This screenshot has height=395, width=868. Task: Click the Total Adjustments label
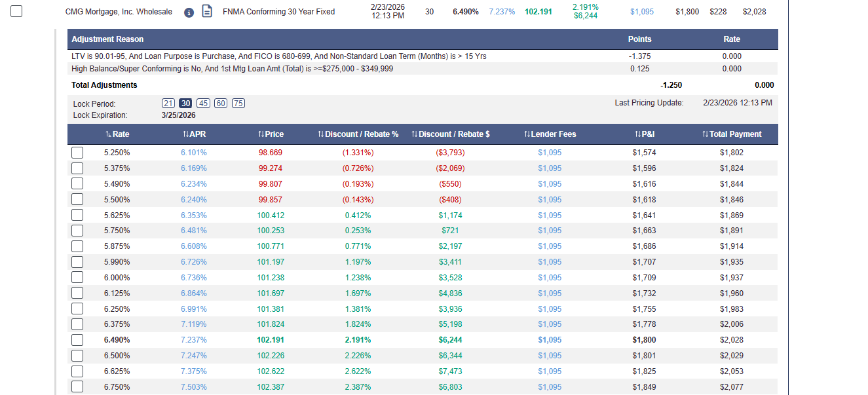click(104, 85)
